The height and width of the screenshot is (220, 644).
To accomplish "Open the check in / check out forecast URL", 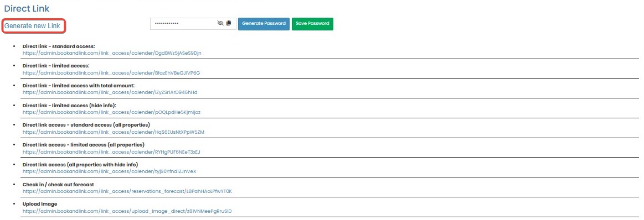I will click(x=127, y=191).
